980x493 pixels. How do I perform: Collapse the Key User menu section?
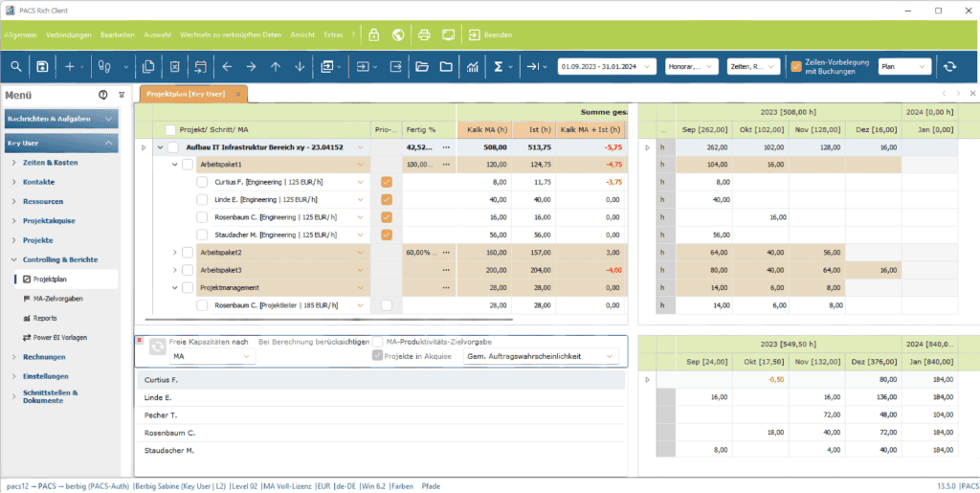point(61,143)
